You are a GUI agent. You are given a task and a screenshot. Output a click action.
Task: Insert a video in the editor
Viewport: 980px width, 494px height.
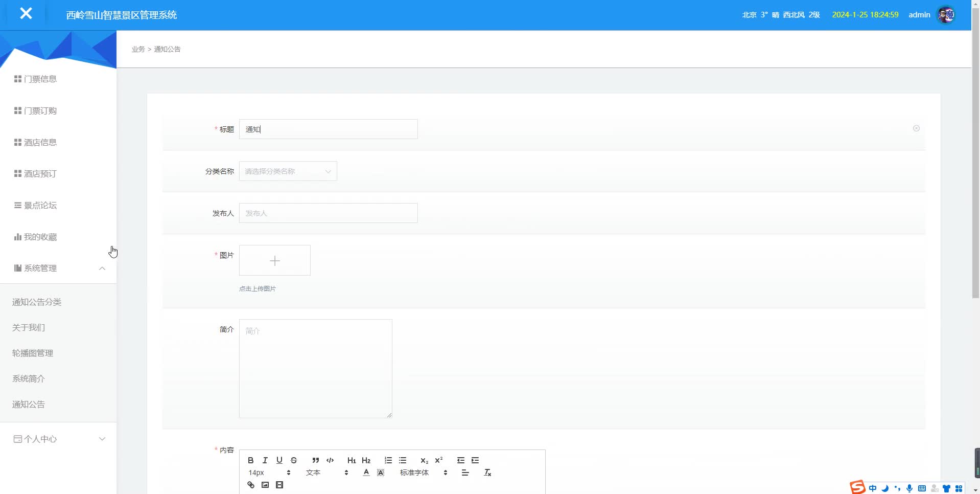point(279,485)
